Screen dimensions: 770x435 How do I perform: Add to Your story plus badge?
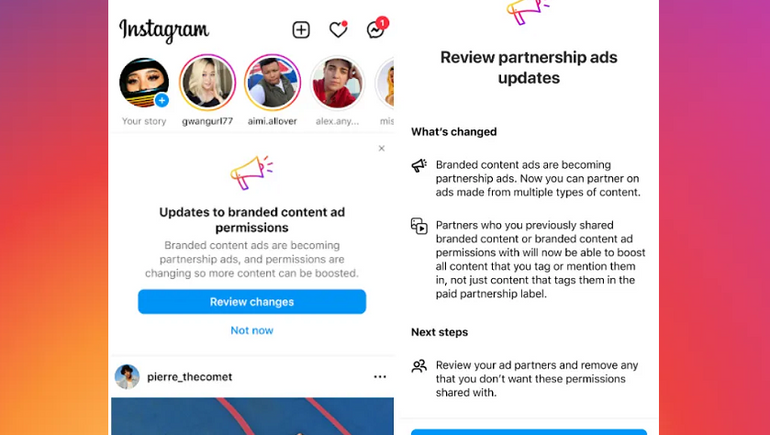coord(162,100)
